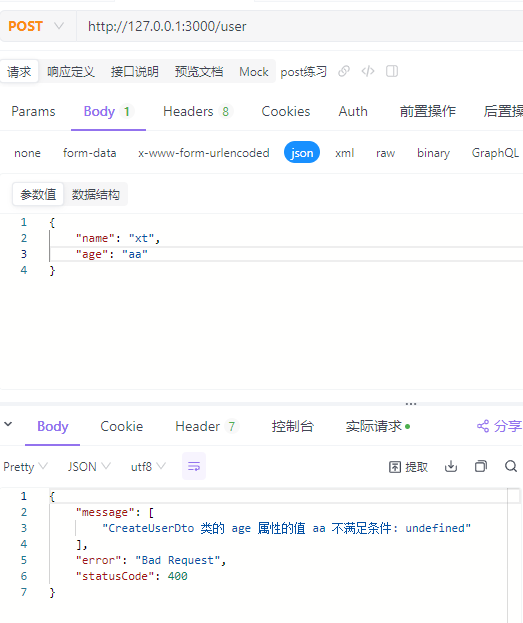
Task: Open the response Header tab
Action: [207, 426]
